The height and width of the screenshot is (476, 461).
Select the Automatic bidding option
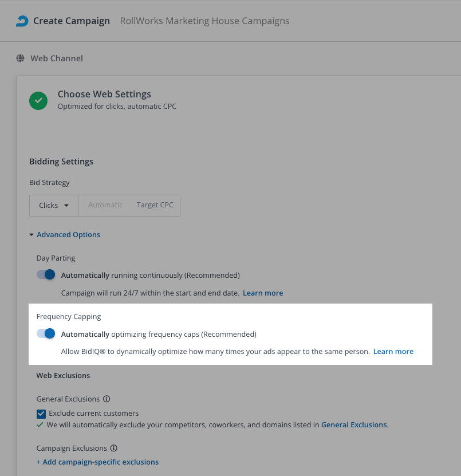point(105,205)
